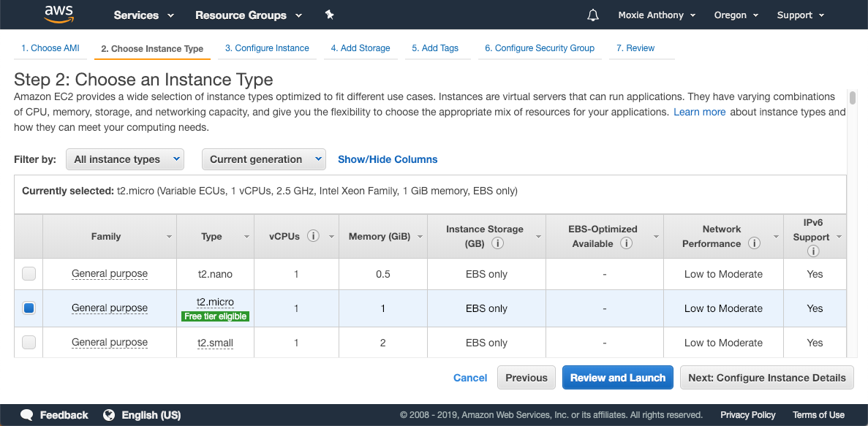The image size is (868, 426).
Task: Open the Memory (GiB) column sort arrow
Action: (420, 237)
